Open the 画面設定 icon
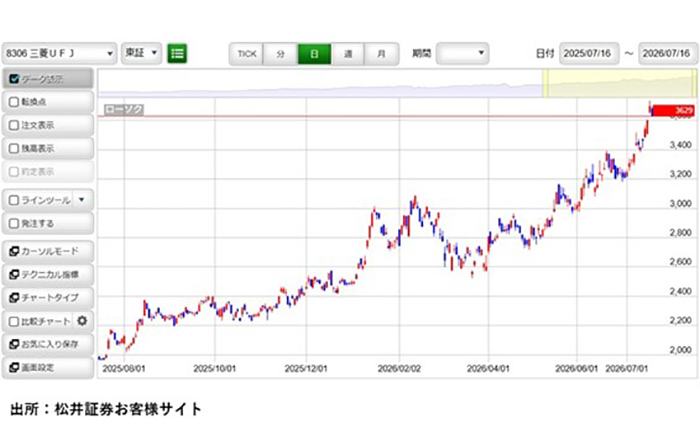Screen dimensions: 700x423 pyautogui.click(x=14, y=367)
